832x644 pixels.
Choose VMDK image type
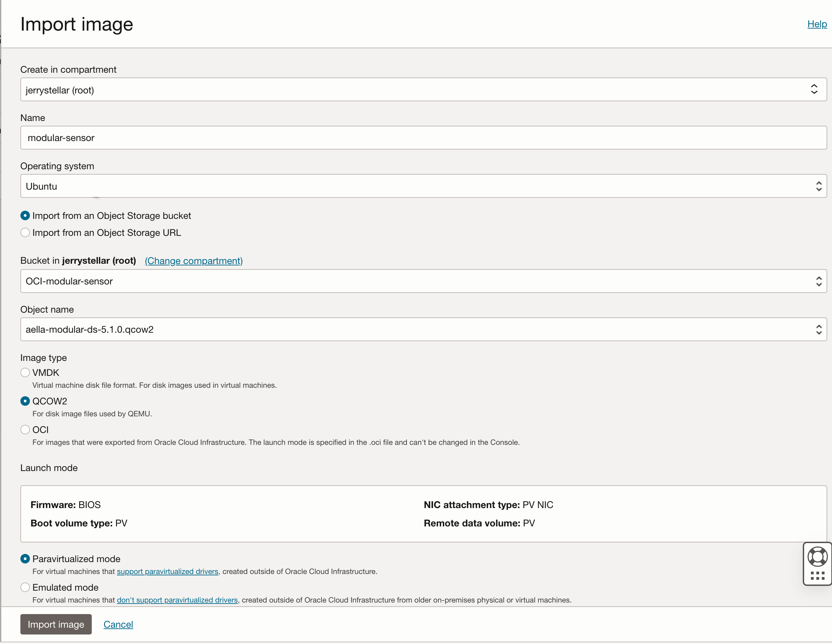pos(25,372)
